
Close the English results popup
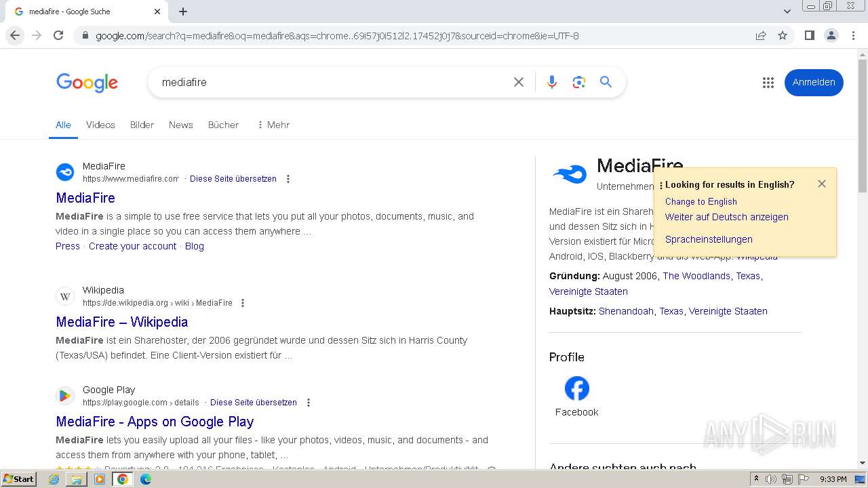[x=822, y=184]
